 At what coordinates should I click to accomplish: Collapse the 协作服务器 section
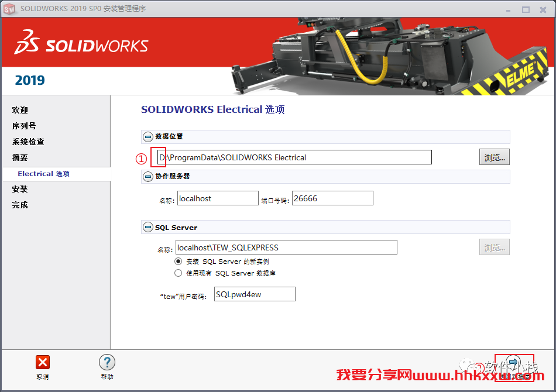(148, 176)
